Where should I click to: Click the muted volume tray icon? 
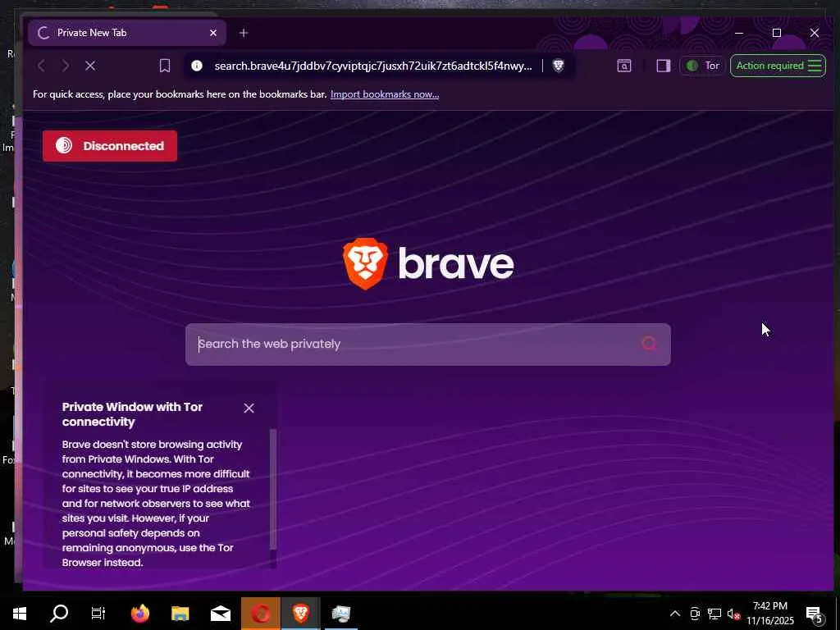(733, 614)
